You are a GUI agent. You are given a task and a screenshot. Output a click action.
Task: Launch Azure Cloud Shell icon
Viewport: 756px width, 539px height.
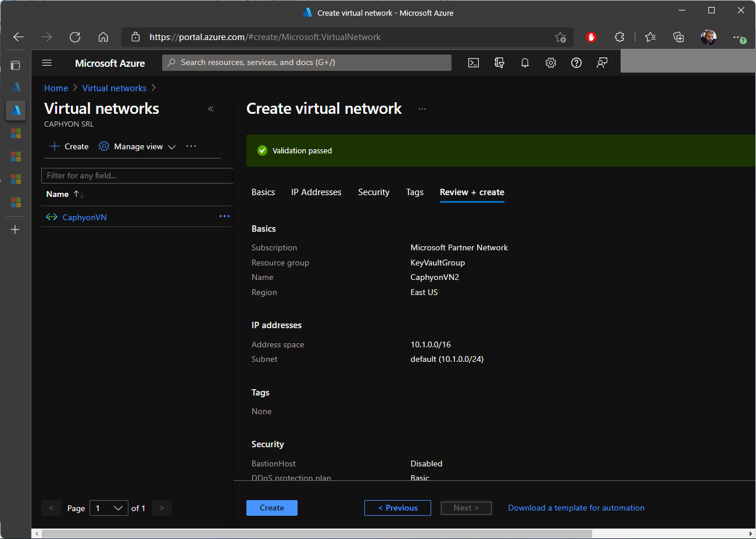(x=474, y=63)
